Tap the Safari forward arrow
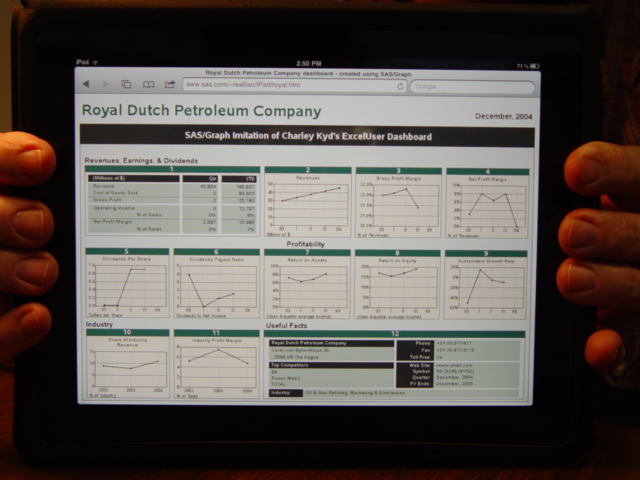The width and height of the screenshot is (640, 480). [x=106, y=84]
